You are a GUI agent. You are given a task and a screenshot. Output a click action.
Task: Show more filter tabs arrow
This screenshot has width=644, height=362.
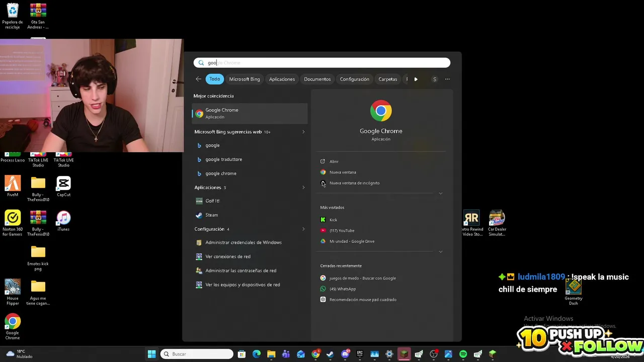416,79
